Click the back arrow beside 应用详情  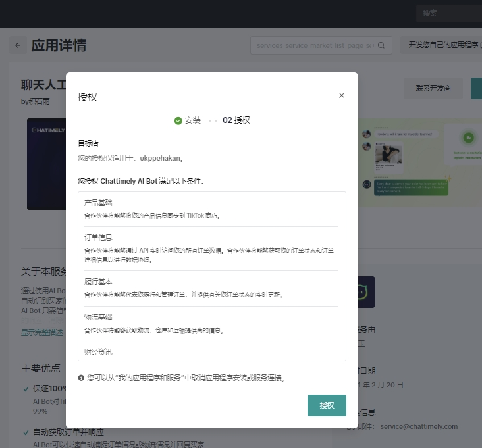[x=18, y=45]
